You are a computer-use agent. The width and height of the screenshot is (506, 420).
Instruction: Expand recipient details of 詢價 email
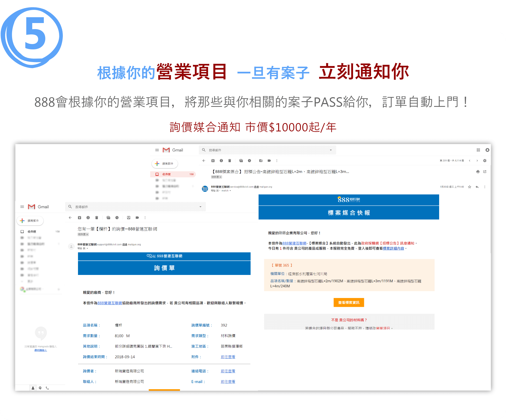tap(87, 248)
